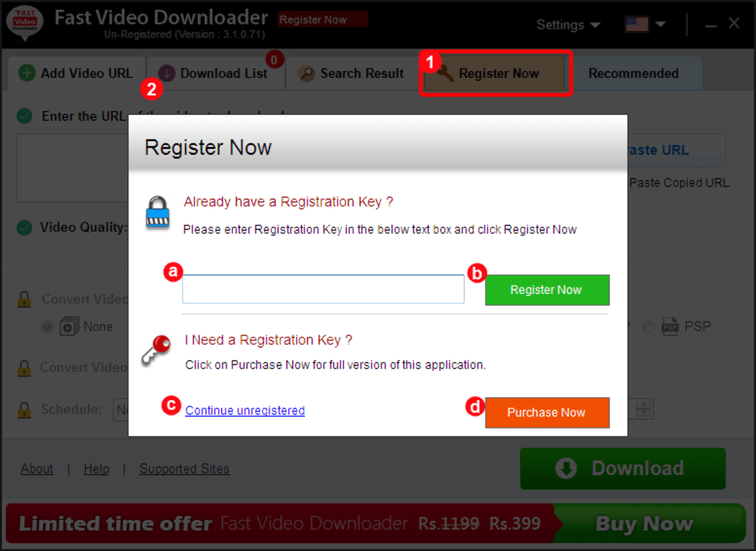Click the red key icon near Need Registration Key

156,350
